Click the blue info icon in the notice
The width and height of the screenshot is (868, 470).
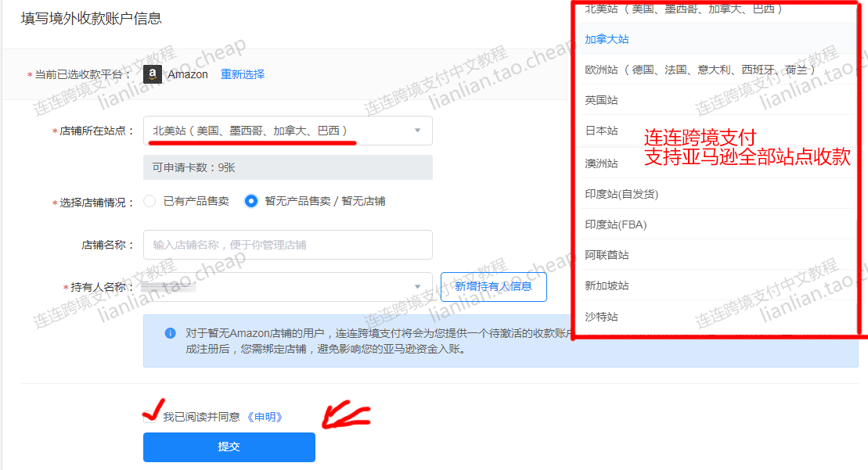click(171, 333)
